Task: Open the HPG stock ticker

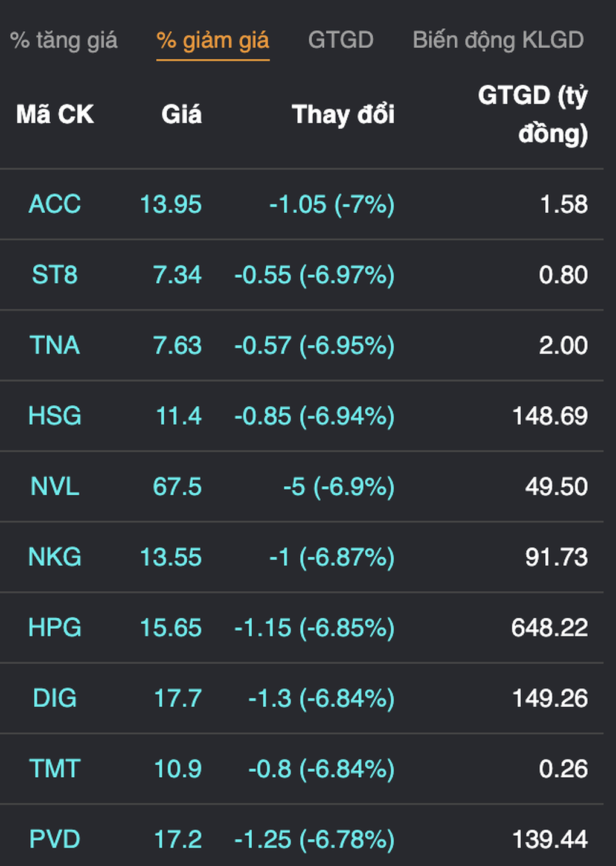Action: pyautogui.click(x=55, y=627)
